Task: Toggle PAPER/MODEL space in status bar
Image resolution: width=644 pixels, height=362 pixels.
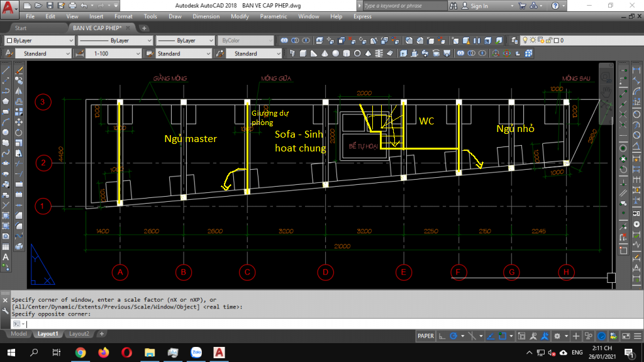Action: (x=426, y=336)
